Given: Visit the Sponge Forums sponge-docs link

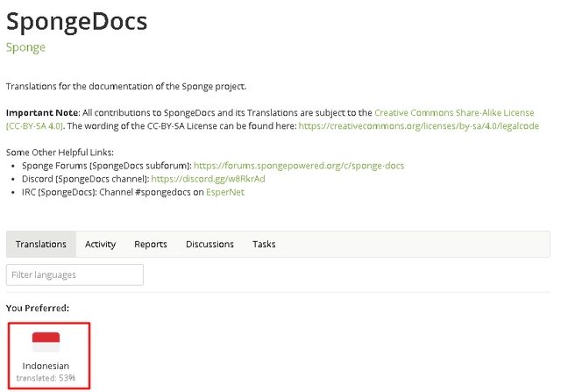Looking at the screenshot, I should (x=299, y=166).
